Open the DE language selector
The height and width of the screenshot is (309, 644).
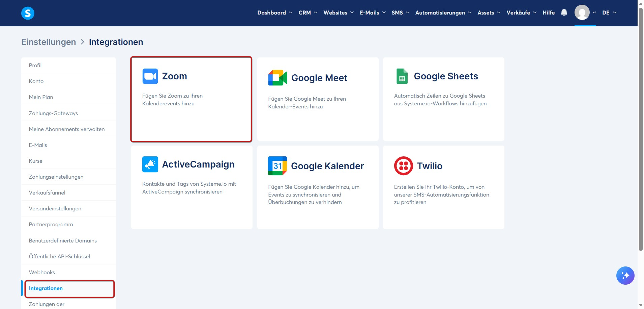(609, 12)
